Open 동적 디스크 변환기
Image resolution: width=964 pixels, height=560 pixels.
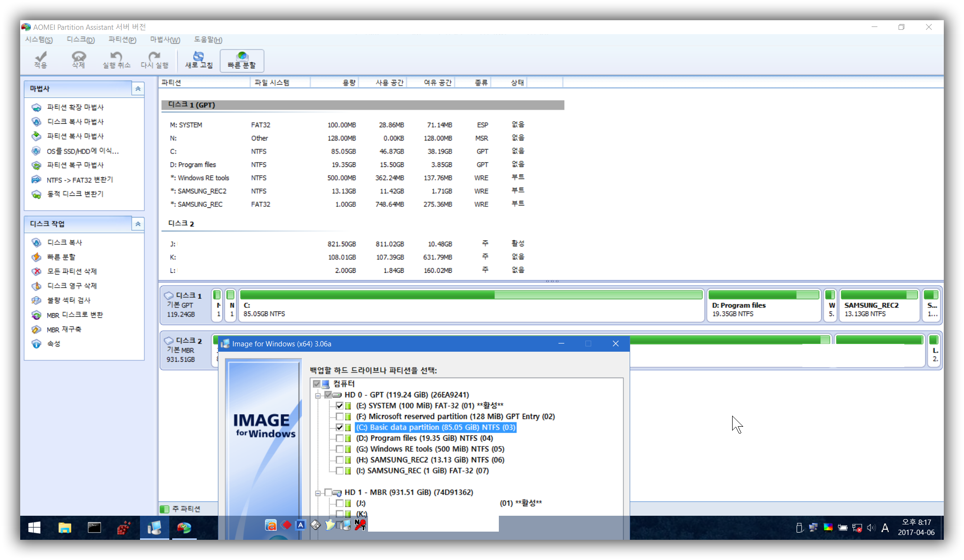pyautogui.click(x=75, y=194)
